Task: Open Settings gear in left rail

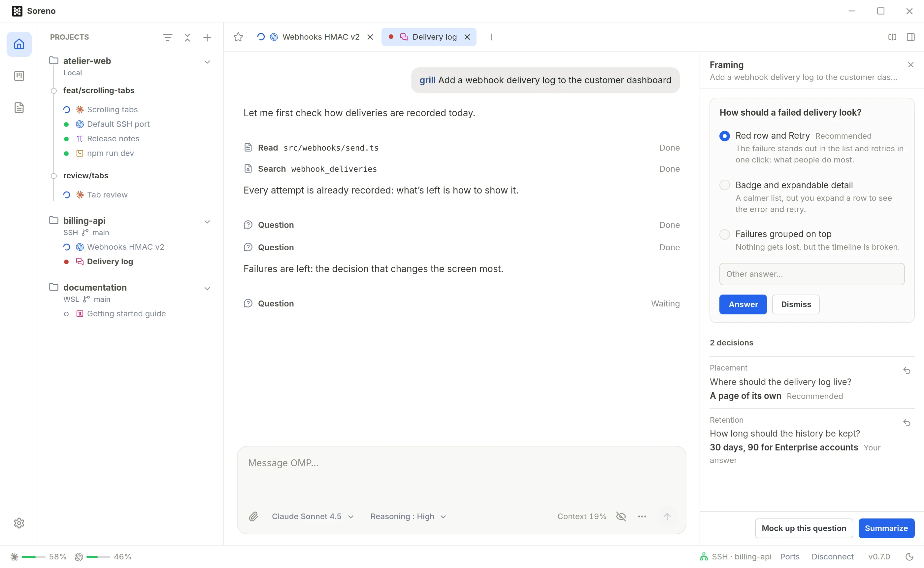Action: 19,523
